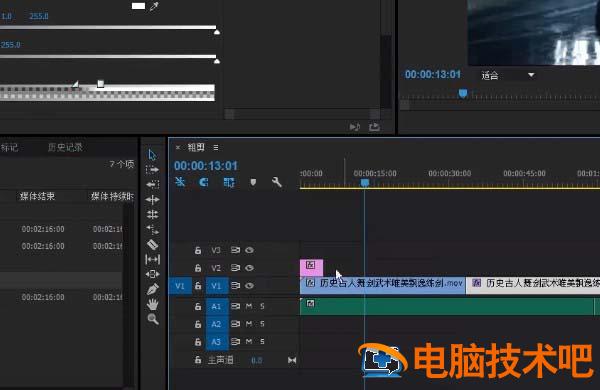Target the A3 track header
This screenshot has height=390, width=600.
tap(217, 341)
